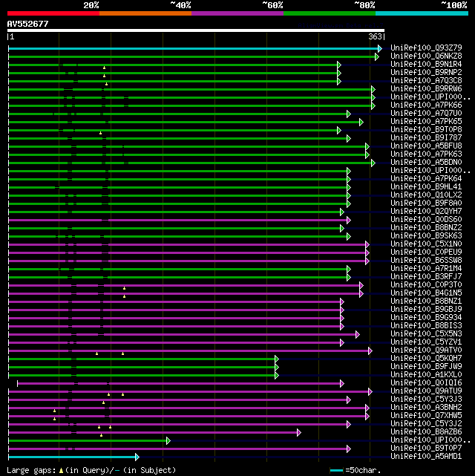Open the UniRef100_B9HL41 hit label
Image resolution: width=475 pixels, height=476 pixels.
426,187
